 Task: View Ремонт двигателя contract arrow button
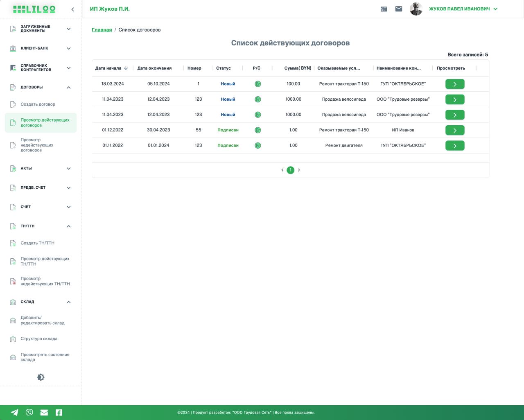455,146
